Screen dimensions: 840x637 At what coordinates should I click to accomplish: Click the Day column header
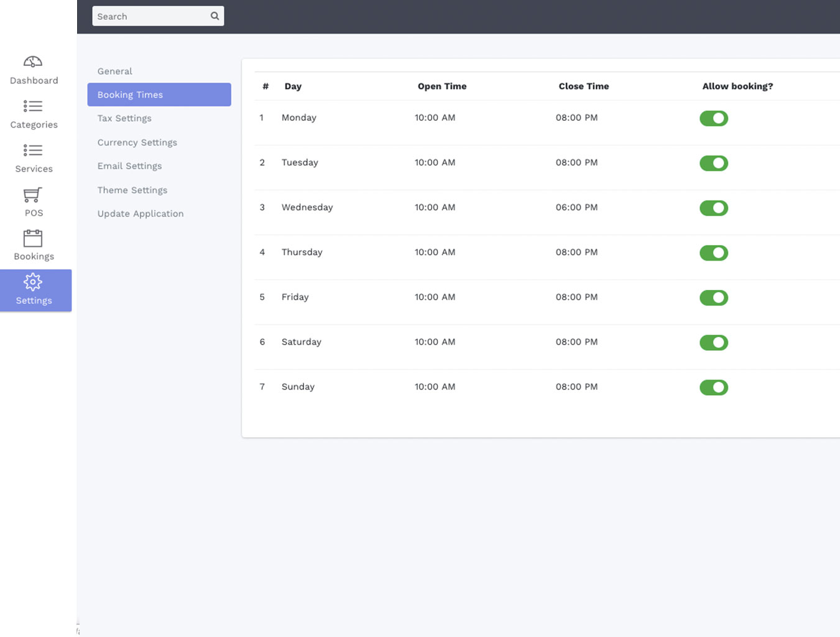(x=293, y=86)
